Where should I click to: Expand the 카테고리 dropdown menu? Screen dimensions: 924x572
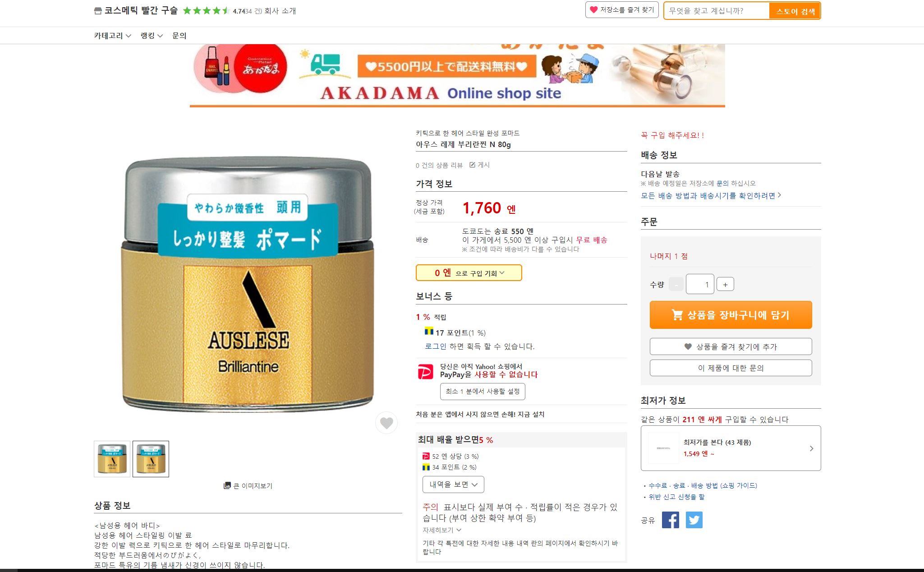coord(112,36)
